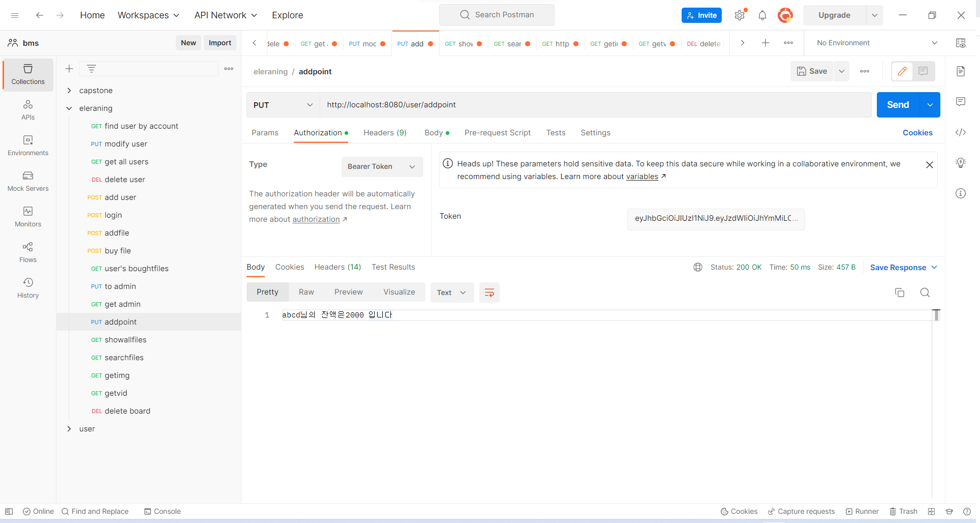Viewport: 980px width, 523px height.
Task: Switch request pane to comment mode
Action: click(x=923, y=71)
